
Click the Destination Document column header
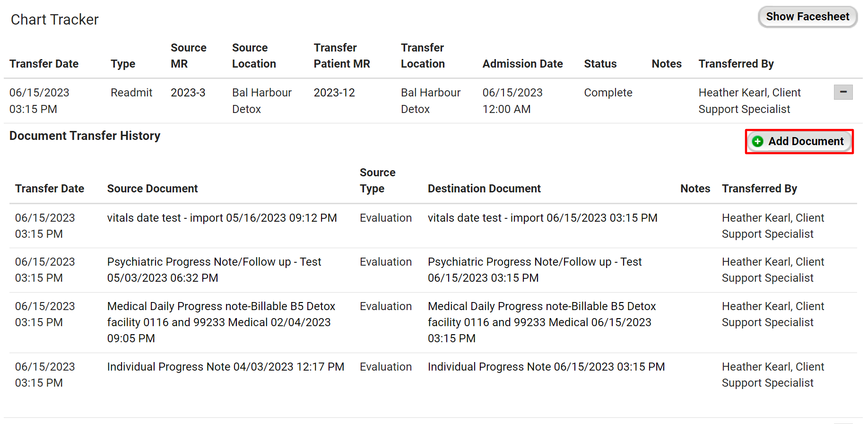(484, 189)
